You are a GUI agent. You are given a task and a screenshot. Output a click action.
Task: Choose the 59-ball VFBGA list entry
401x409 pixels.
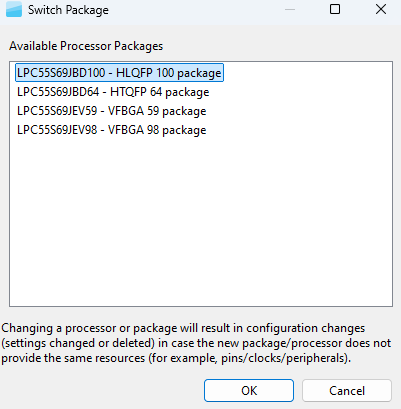[112, 111]
